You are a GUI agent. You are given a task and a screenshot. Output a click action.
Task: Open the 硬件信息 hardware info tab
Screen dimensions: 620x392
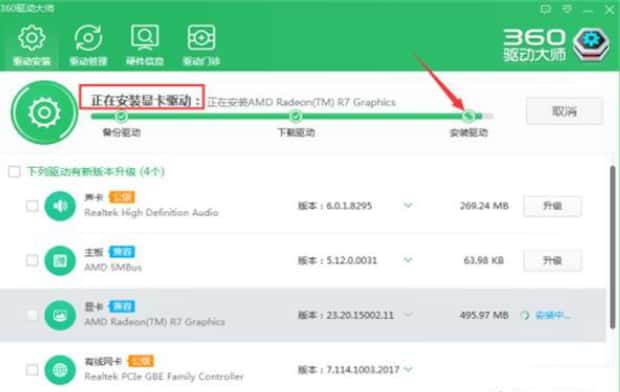[x=145, y=45]
